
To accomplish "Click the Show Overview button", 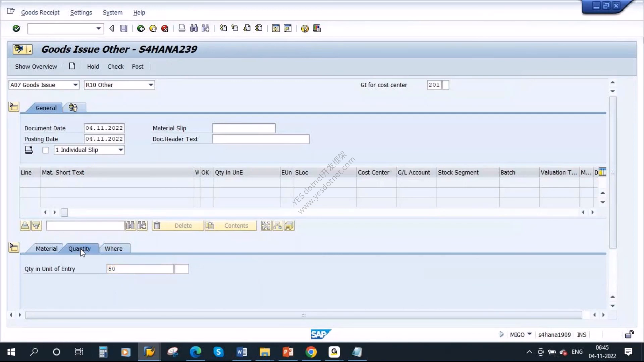I will click(x=36, y=66).
